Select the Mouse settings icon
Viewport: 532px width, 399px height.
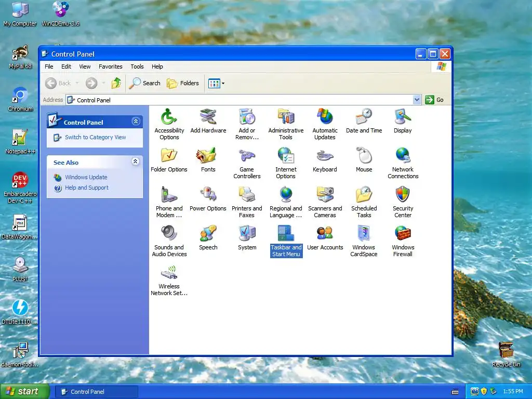tap(364, 160)
